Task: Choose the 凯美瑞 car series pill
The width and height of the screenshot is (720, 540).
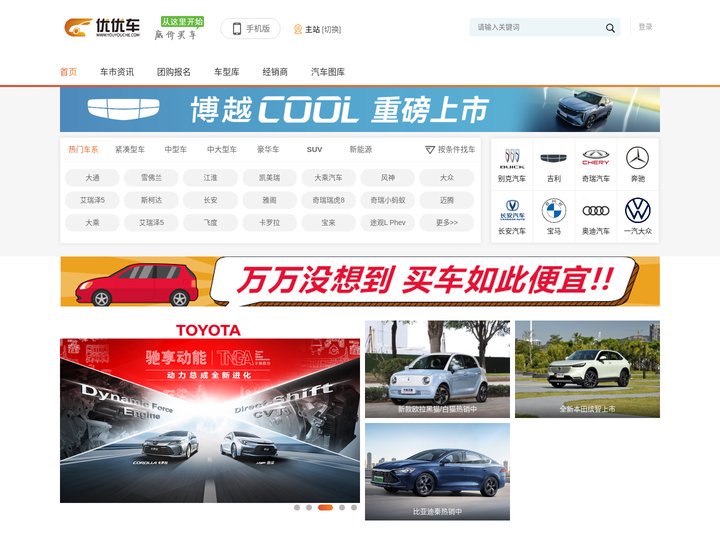Action: tap(270, 178)
